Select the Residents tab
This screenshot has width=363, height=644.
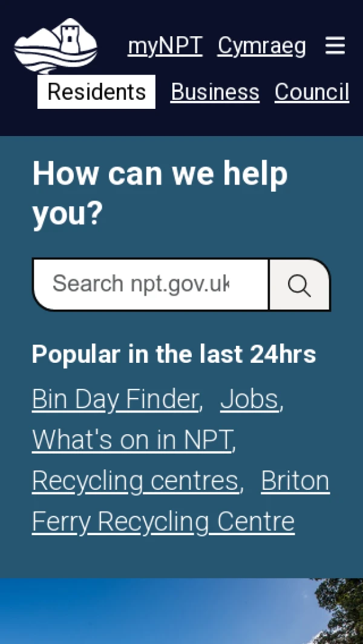tap(96, 91)
